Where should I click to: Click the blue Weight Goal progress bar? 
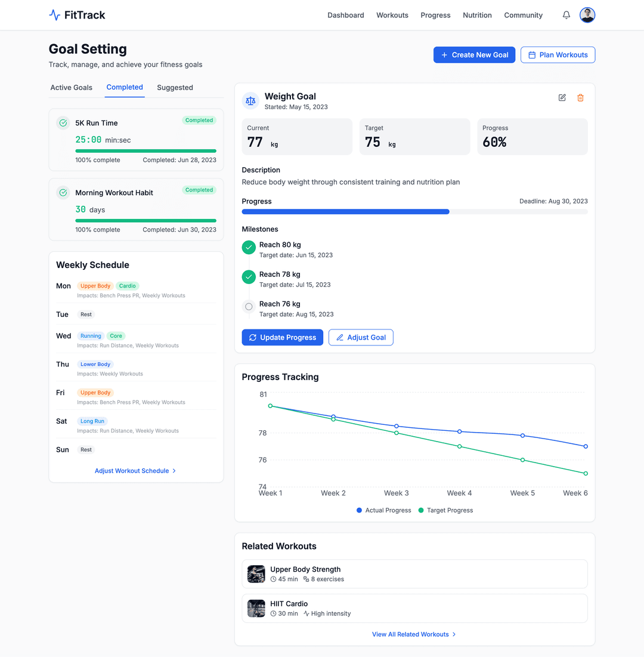pyautogui.click(x=345, y=212)
